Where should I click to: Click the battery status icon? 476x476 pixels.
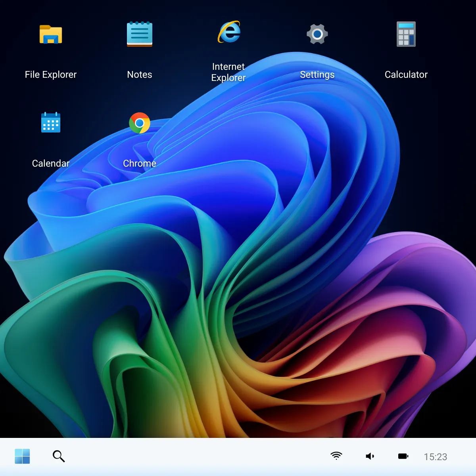click(403, 456)
